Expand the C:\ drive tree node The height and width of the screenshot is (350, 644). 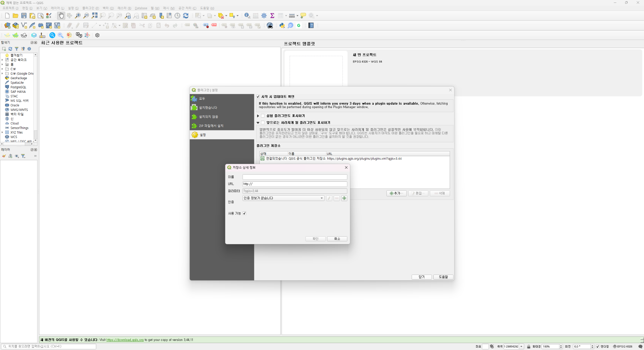(x=2, y=69)
